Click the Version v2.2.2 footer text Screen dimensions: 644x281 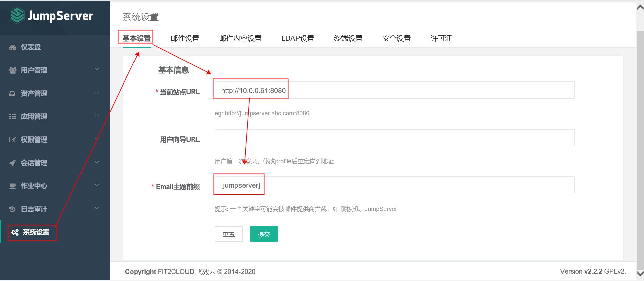pos(593,271)
